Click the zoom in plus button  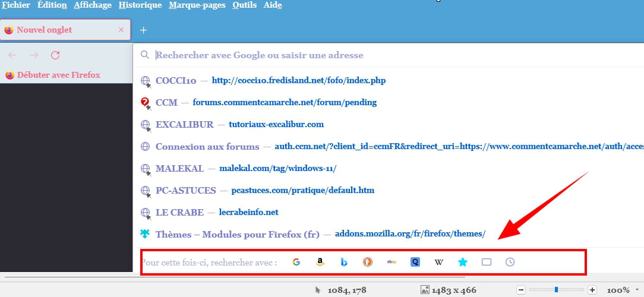592,290
